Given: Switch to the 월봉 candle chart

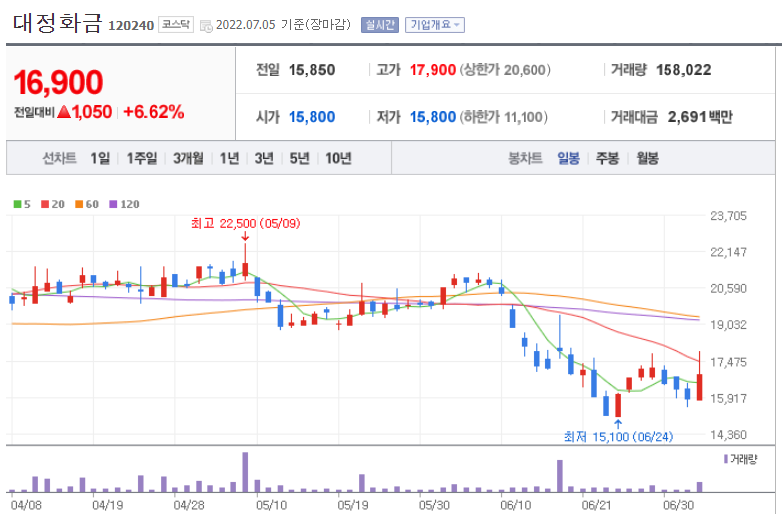Looking at the screenshot, I should coord(647,159).
